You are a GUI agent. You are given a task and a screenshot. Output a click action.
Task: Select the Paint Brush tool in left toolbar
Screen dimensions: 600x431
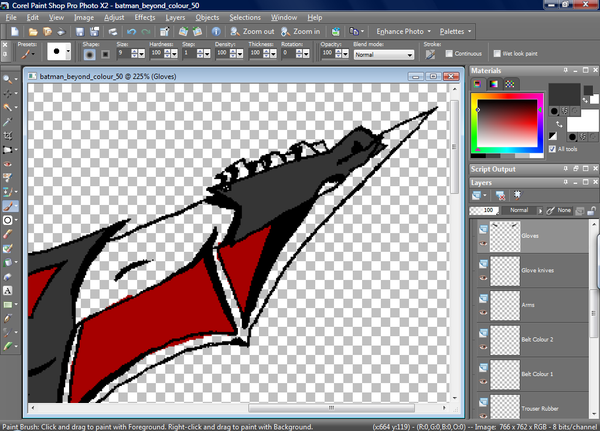(x=9, y=204)
